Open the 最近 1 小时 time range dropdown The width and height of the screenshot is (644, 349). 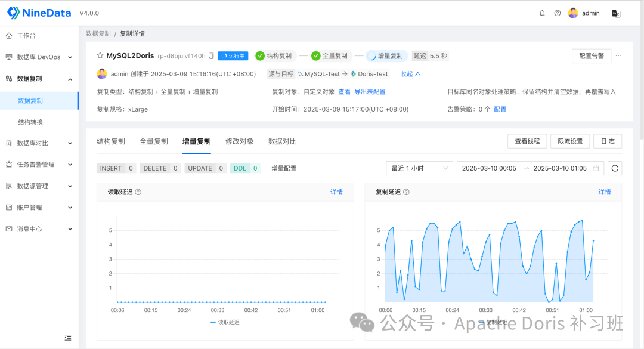click(419, 168)
